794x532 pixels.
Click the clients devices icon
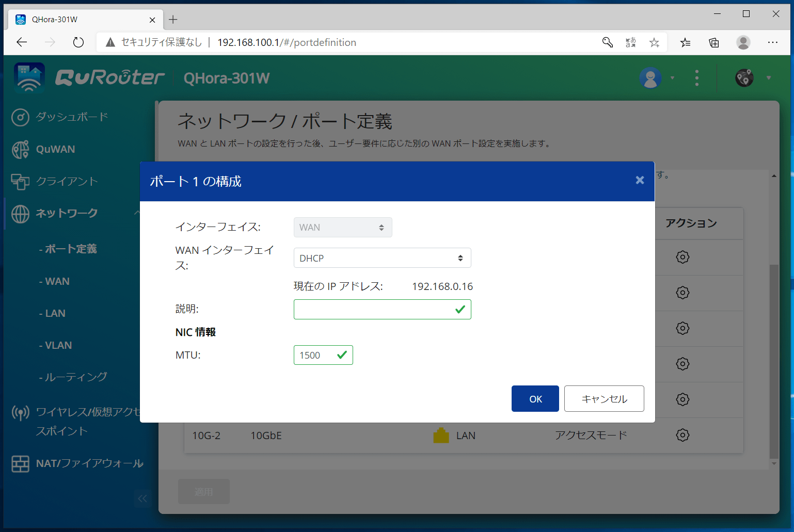point(20,181)
